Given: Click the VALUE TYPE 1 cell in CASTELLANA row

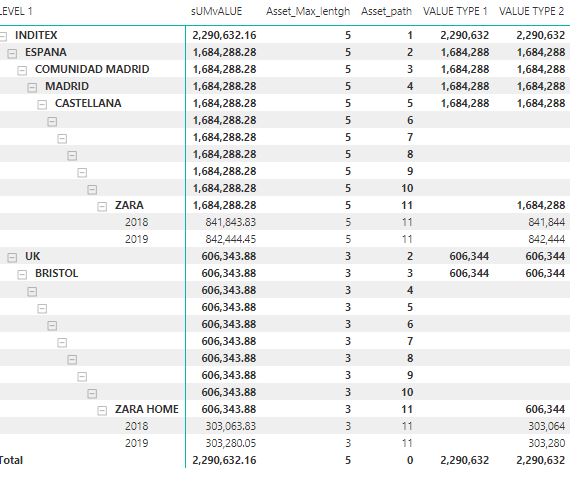Looking at the screenshot, I should point(465,103).
